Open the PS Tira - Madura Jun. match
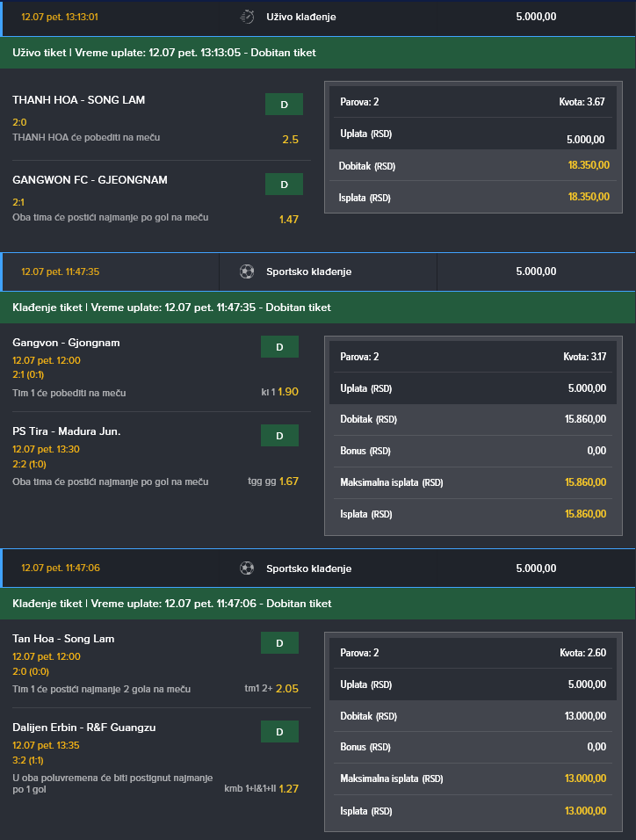The height and width of the screenshot is (840, 636). coord(67,431)
